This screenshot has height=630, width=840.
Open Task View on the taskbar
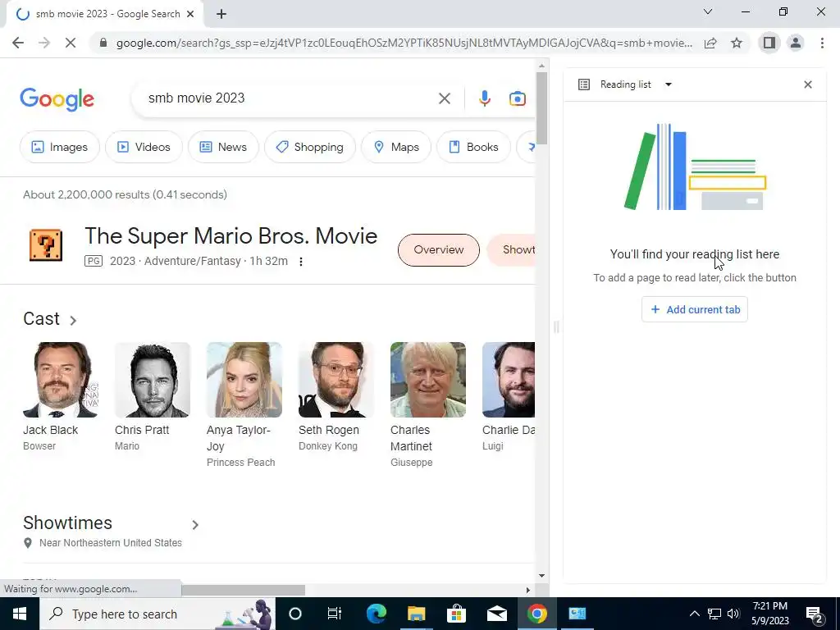pos(335,614)
